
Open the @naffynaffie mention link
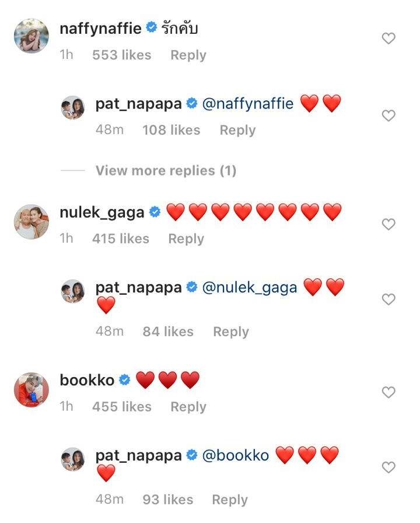(247, 104)
